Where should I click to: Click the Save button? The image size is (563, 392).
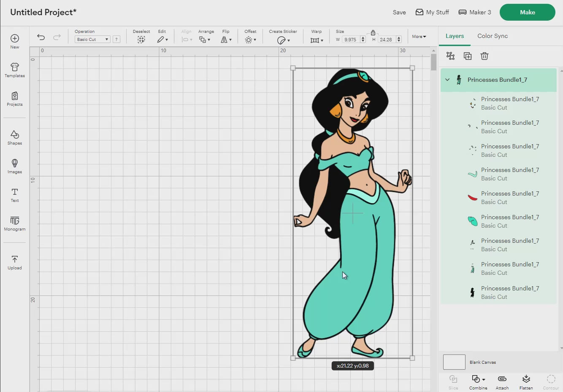(399, 12)
